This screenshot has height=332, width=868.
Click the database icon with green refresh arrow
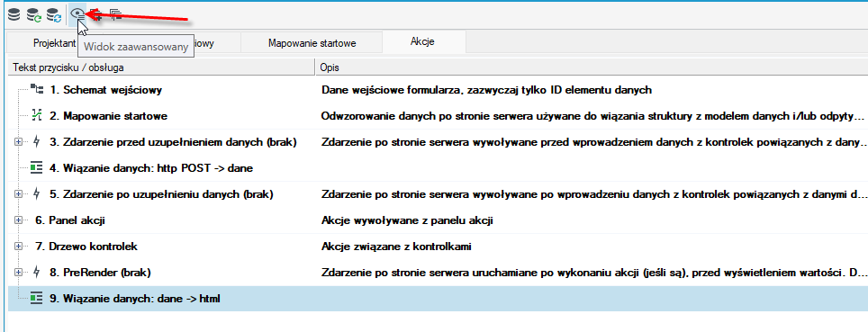pos(34,15)
